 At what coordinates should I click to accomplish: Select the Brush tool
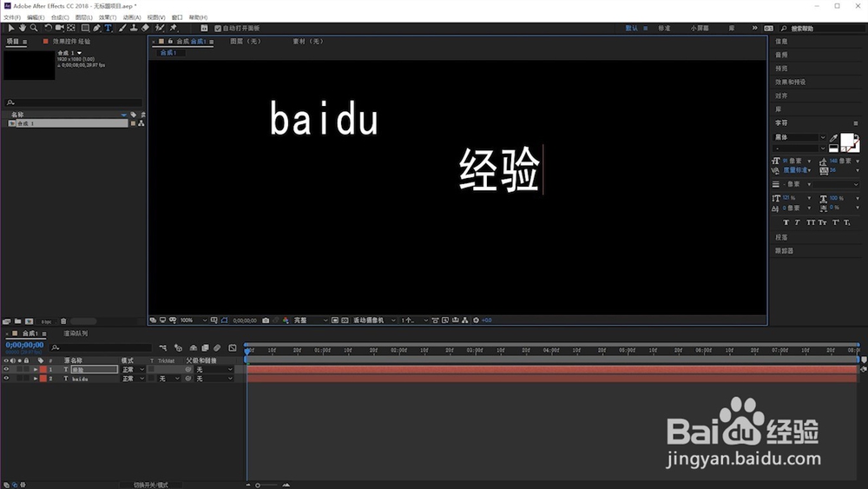122,28
